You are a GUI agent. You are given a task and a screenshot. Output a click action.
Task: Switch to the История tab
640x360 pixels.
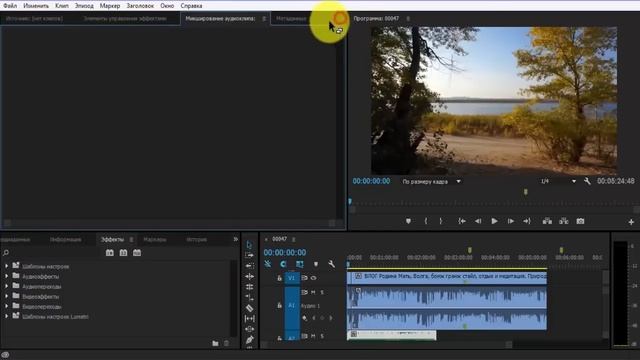pos(196,240)
